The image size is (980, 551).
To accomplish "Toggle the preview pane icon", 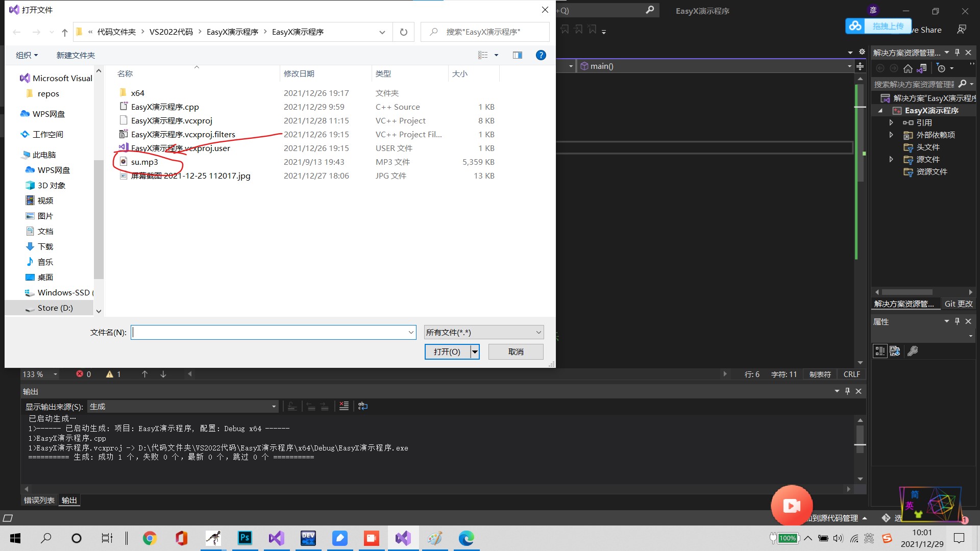I will tap(517, 55).
